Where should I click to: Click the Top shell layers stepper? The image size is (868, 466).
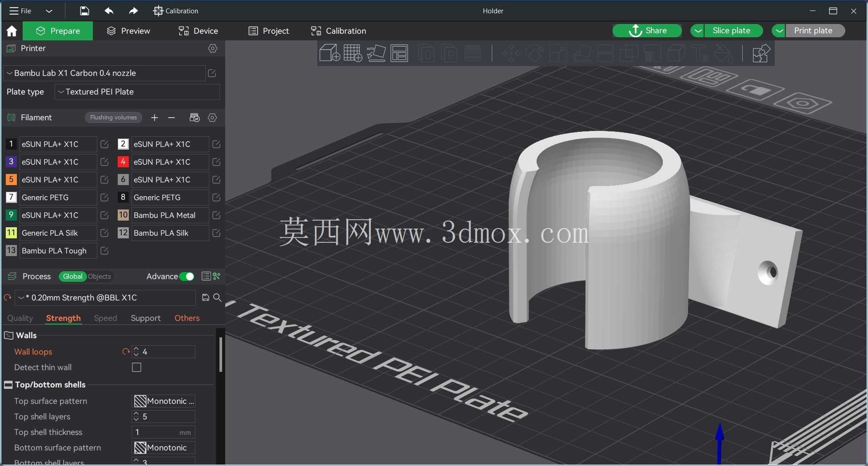click(x=136, y=417)
